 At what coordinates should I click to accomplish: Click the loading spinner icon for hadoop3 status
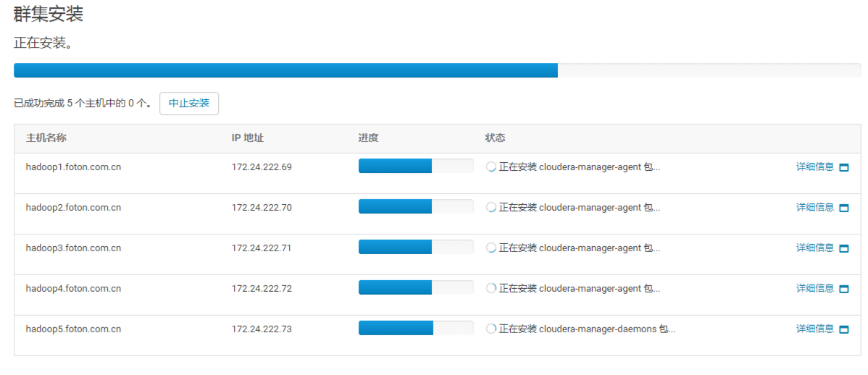click(491, 248)
